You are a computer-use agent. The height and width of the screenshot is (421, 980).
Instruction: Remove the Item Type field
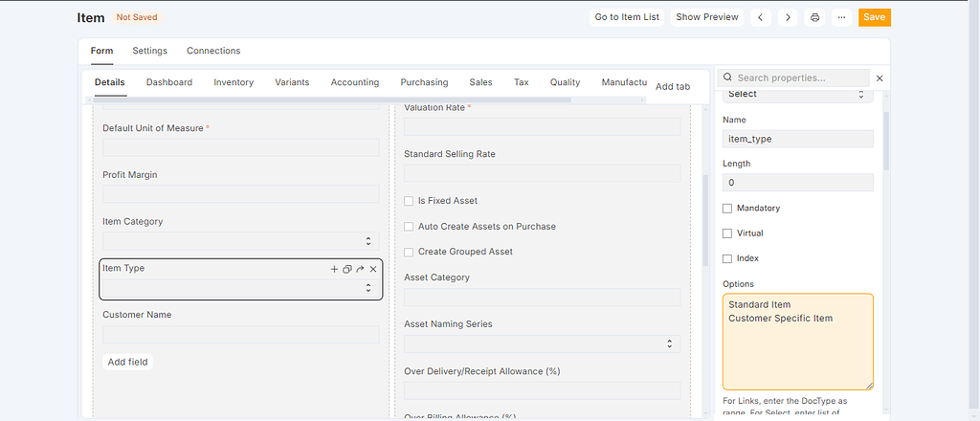373,269
